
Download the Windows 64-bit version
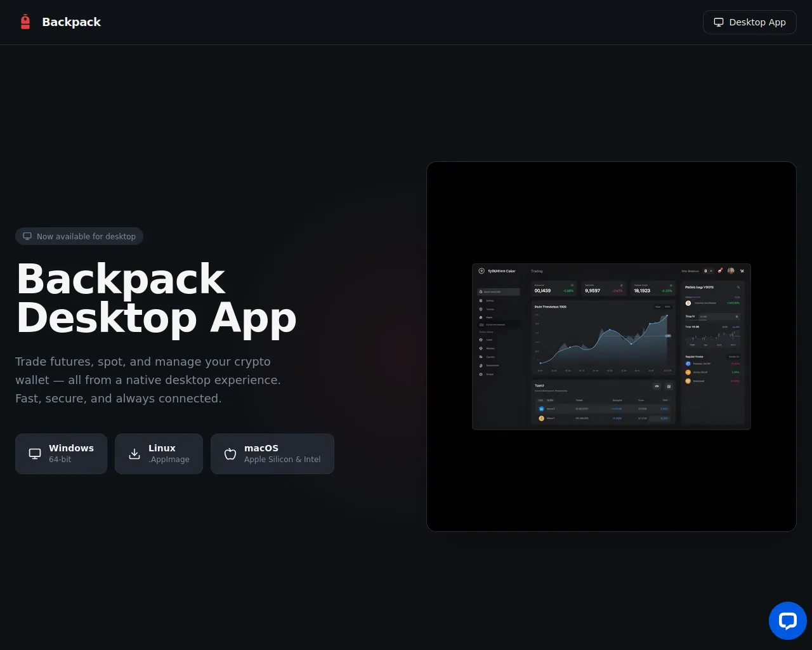61,454
